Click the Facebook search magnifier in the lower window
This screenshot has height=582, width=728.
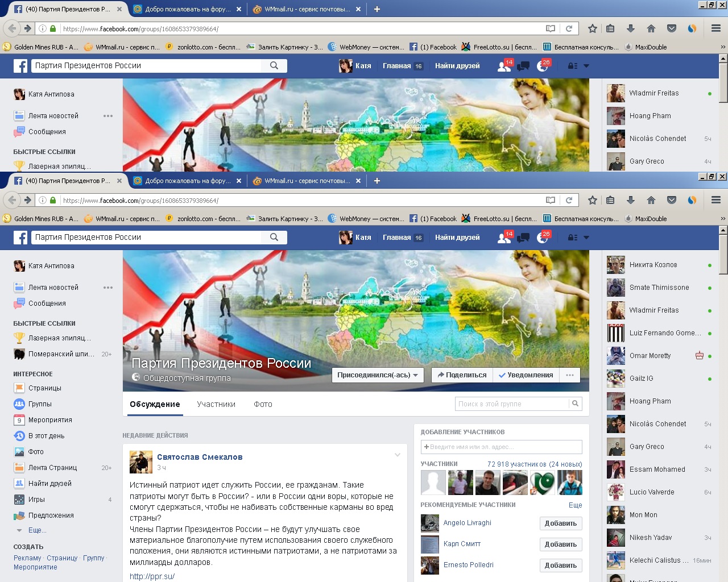click(x=274, y=237)
